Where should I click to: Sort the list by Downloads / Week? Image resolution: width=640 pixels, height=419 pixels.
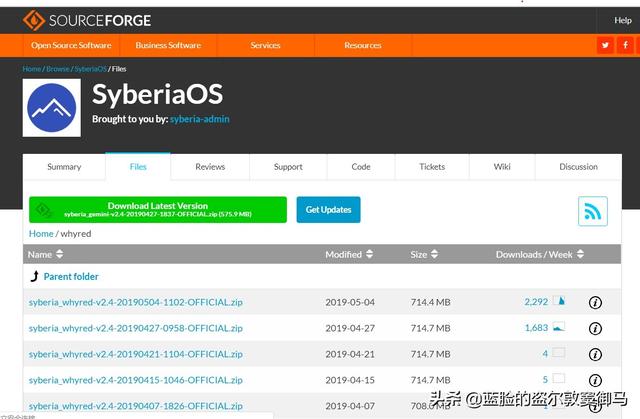[540, 254]
